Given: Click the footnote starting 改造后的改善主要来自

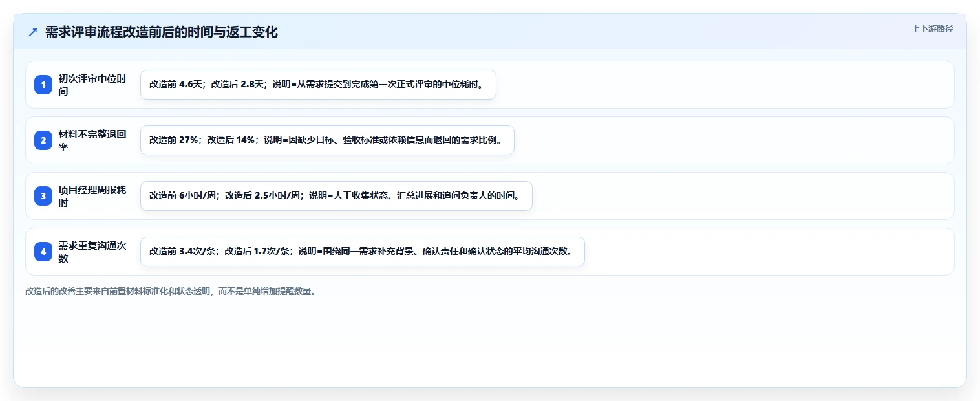Looking at the screenshot, I should (x=171, y=291).
